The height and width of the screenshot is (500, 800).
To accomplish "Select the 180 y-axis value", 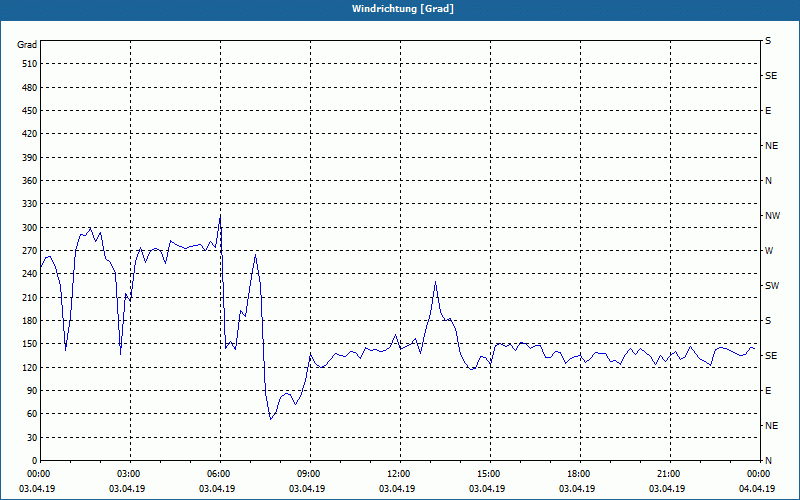I will click(30, 321).
